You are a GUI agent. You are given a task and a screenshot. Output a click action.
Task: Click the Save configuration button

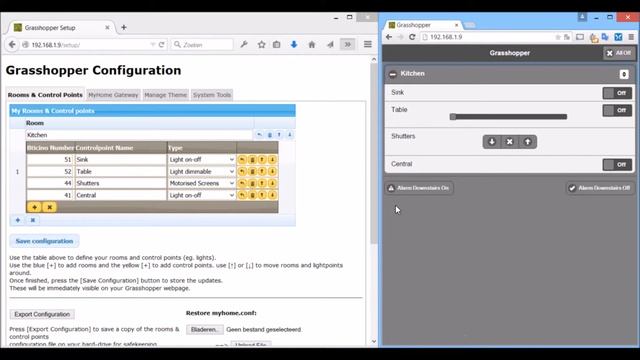pyautogui.click(x=44, y=241)
